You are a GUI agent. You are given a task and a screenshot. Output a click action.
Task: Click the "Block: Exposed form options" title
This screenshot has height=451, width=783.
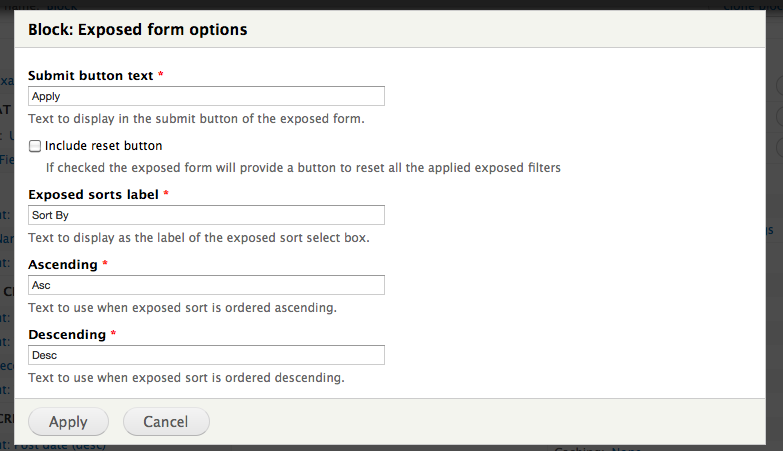pos(138,30)
